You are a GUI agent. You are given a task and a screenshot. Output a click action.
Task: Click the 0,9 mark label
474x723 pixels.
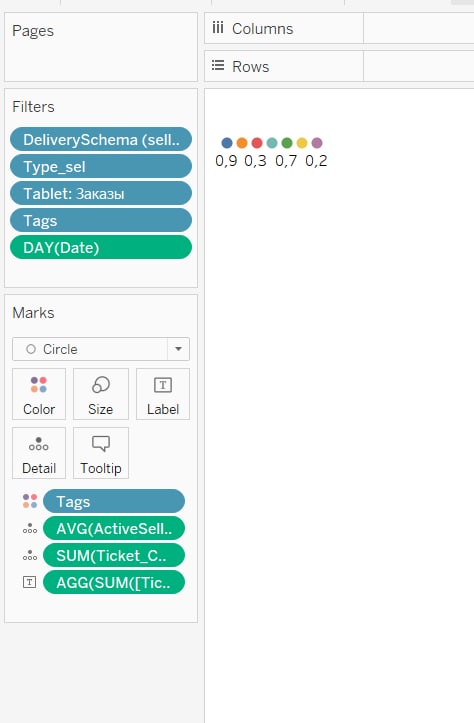(226, 160)
